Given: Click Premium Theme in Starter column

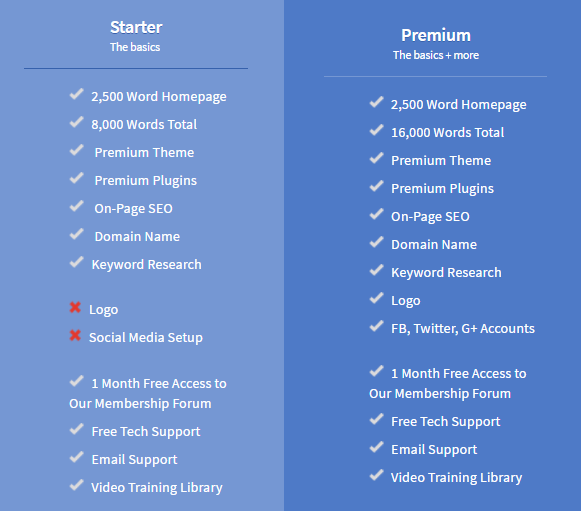Looking at the screenshot, I should point(144,152).
